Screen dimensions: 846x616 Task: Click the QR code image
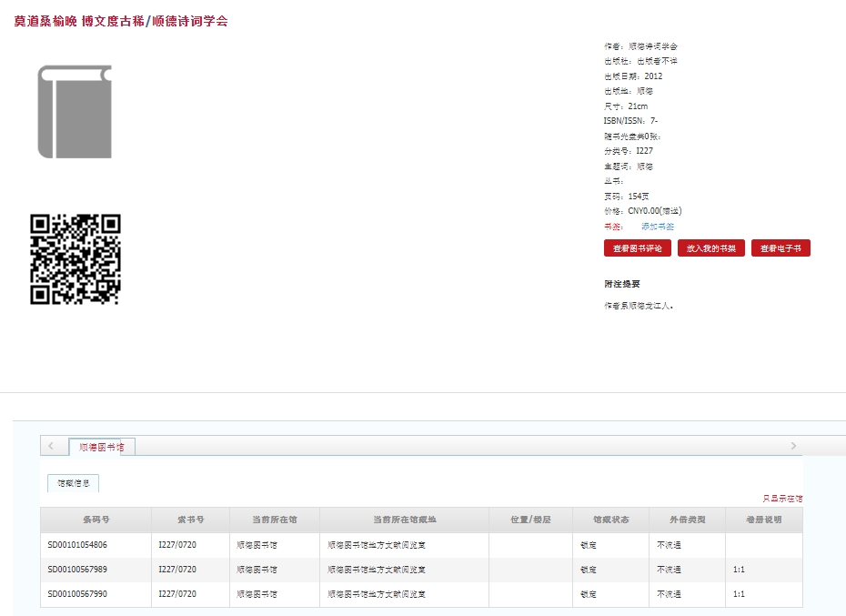(75, 259)
